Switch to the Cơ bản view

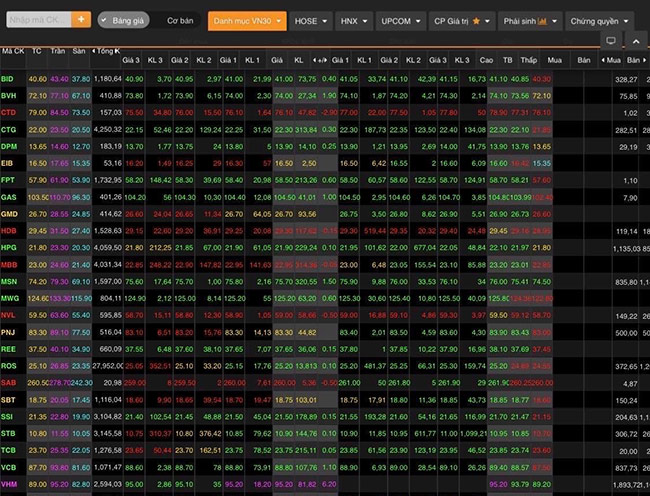pos(180,20)
